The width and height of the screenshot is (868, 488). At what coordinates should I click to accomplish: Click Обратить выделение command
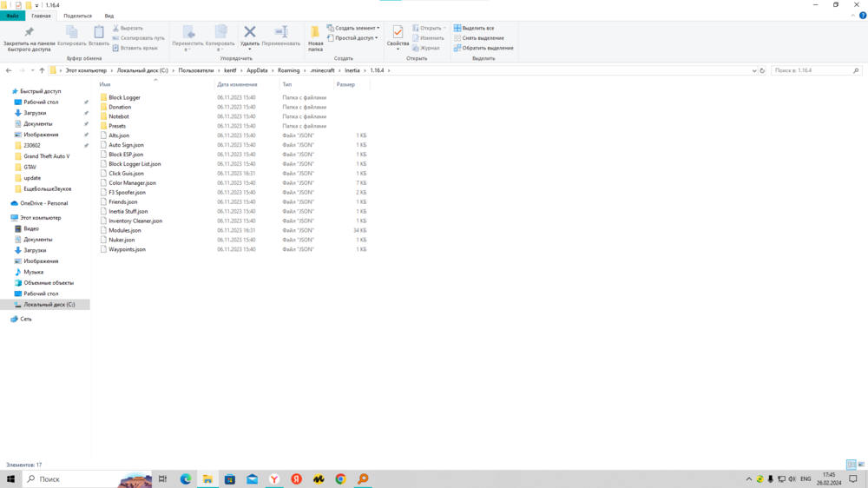pyautogui.click(x=483, y=48)
